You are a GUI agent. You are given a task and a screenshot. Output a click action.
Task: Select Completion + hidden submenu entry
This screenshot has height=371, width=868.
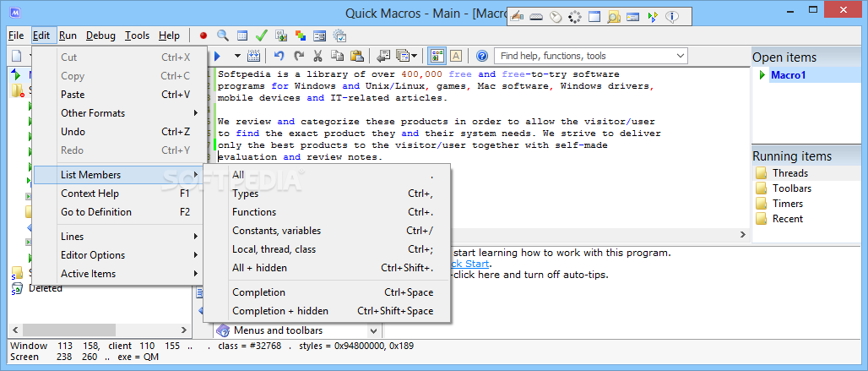[327, 311]
